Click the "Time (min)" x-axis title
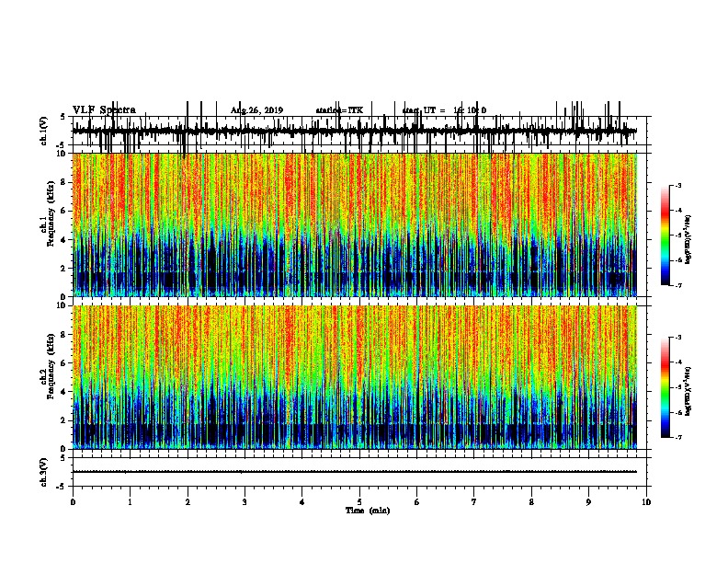 pos(368,511)
